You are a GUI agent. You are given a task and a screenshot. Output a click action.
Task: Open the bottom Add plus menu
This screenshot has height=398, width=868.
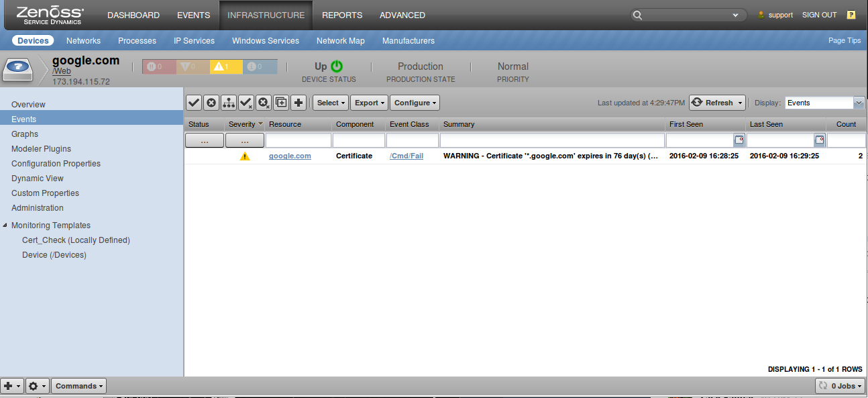(x=12, y=386)
